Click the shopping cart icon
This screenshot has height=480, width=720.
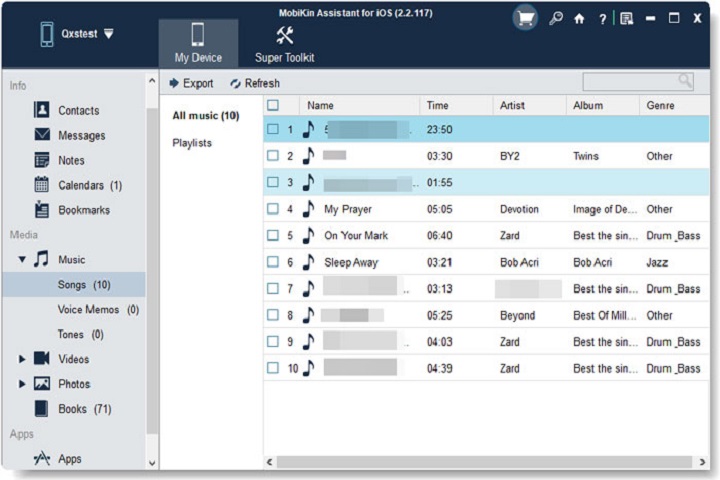pos(524,18)
